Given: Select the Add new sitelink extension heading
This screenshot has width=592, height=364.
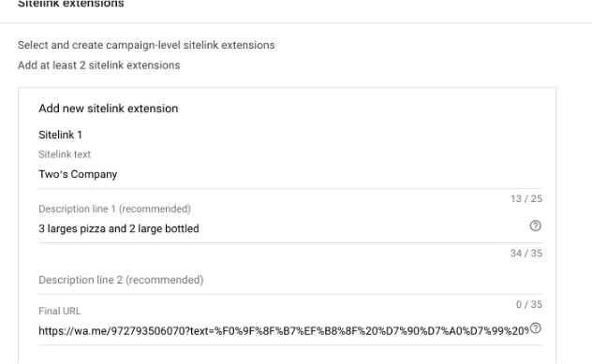Looking at the screenshot, I should coord(109,109).
